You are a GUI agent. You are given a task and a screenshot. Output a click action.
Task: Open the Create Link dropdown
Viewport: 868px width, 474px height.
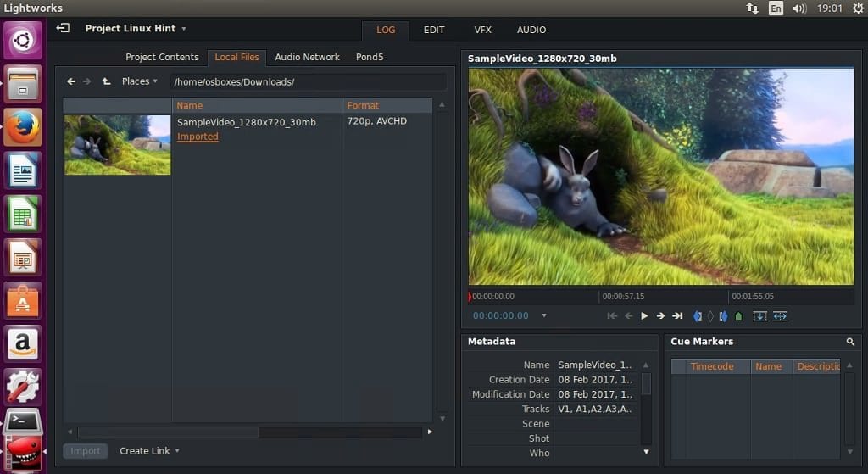coord(149,451)
